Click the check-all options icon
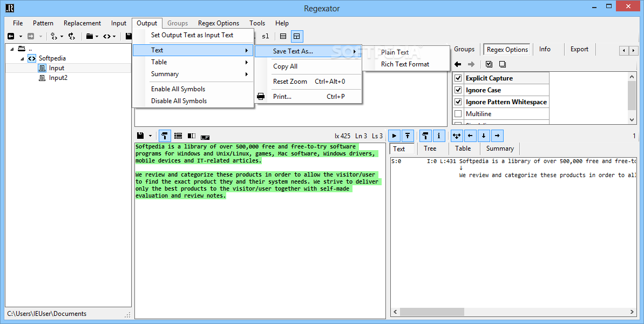 tap(489, 64)
